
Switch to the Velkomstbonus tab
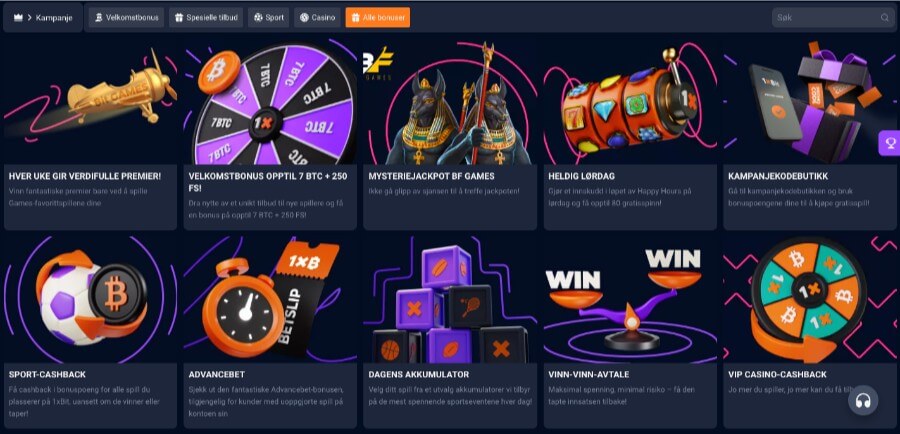coord(126,18)
